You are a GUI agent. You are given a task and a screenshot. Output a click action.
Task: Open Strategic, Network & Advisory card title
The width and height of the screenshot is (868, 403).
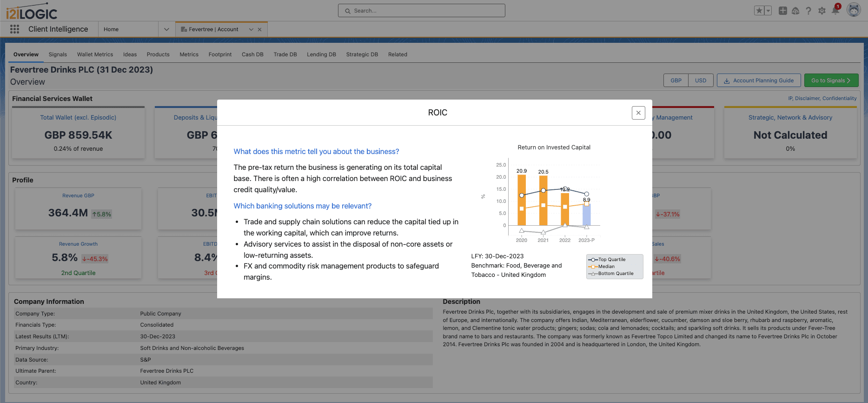point(790,118)
